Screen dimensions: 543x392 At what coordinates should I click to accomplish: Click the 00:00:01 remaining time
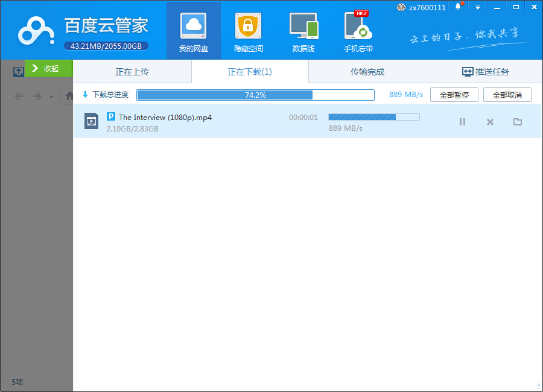tap(303, 118)
